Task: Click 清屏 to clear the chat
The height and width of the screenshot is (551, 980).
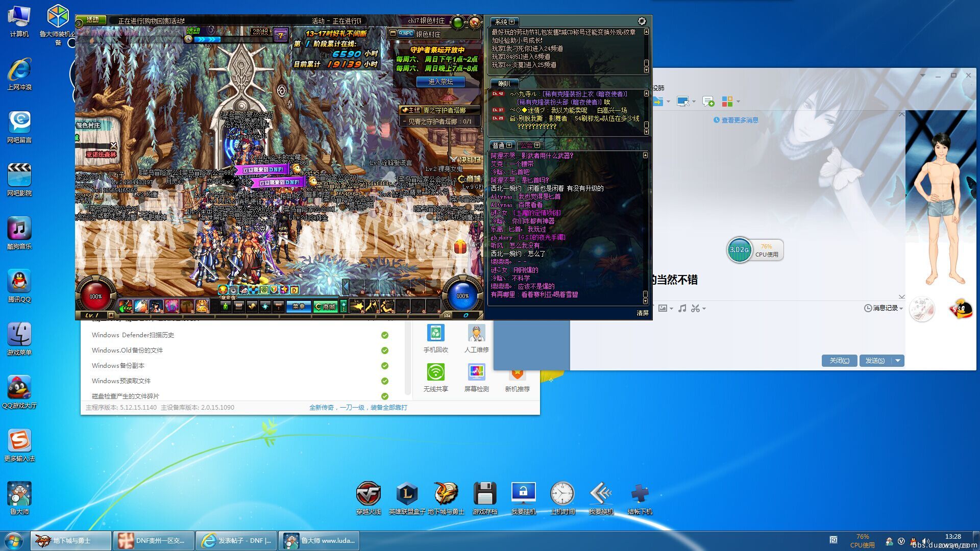Action: [x=643, y=313]
